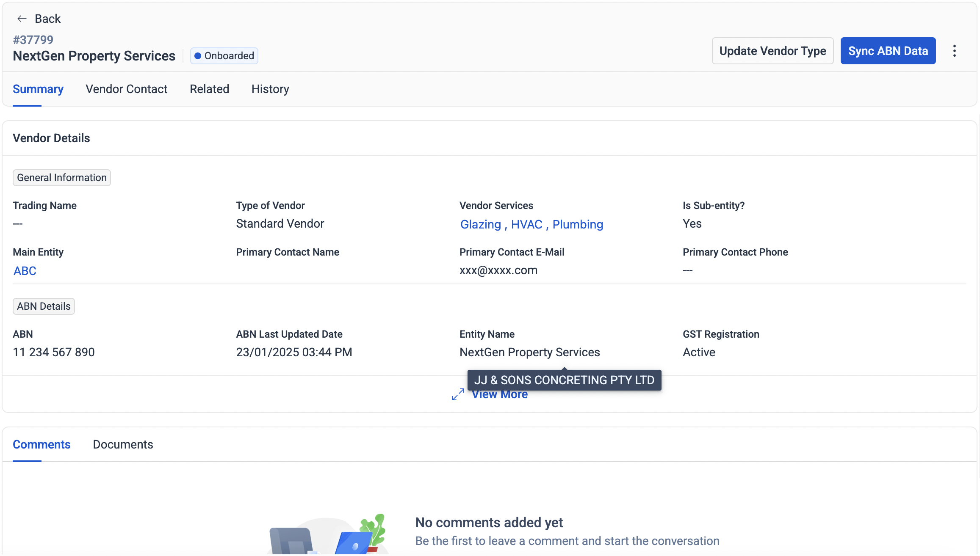The width and height of the screenshot is (980, 556).
Task: Open the HVAC vendor service link
Action: pos(526,224)
